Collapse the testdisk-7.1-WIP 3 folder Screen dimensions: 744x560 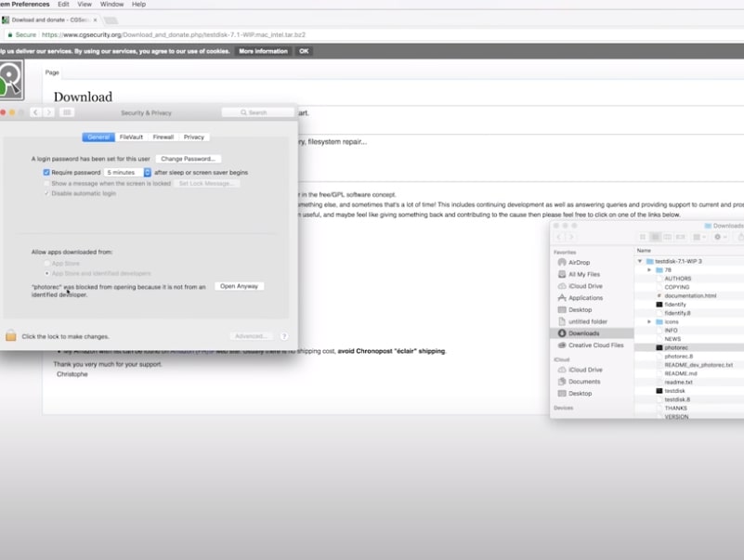pyautogui.click(x=640, y=261)
